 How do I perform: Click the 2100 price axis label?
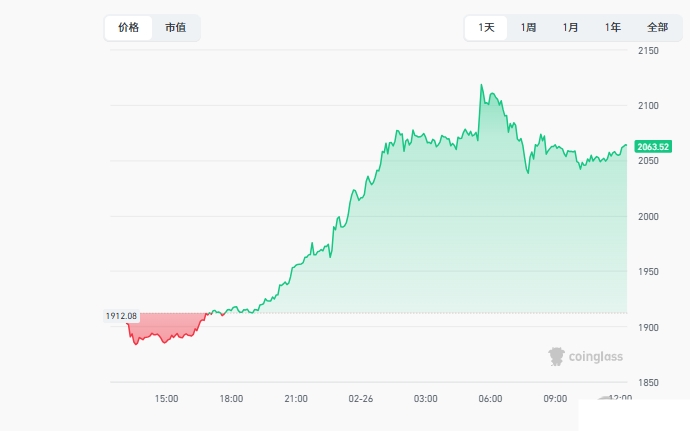point(648,105)
